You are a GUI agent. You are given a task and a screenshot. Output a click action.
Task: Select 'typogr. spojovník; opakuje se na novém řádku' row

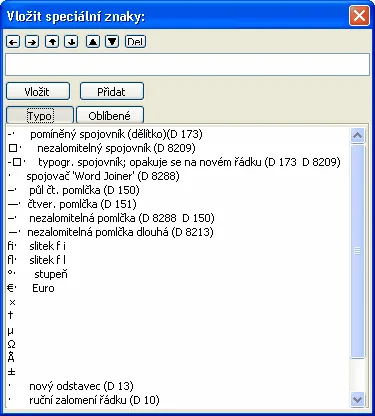tap(178, 162)
